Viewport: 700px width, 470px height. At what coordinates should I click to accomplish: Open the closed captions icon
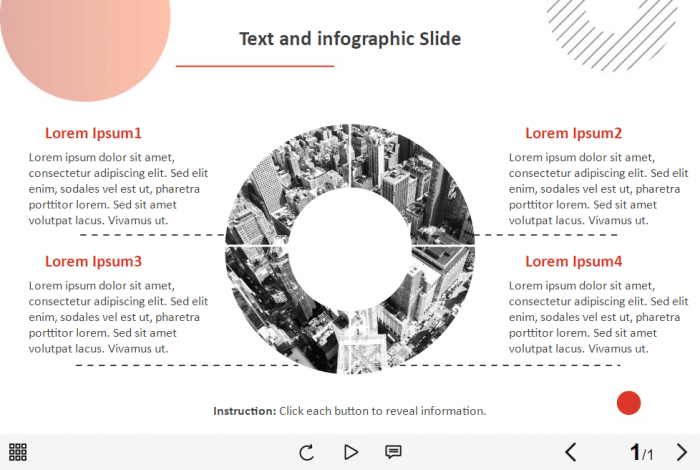pyautogui.click(x=393, y=452)
